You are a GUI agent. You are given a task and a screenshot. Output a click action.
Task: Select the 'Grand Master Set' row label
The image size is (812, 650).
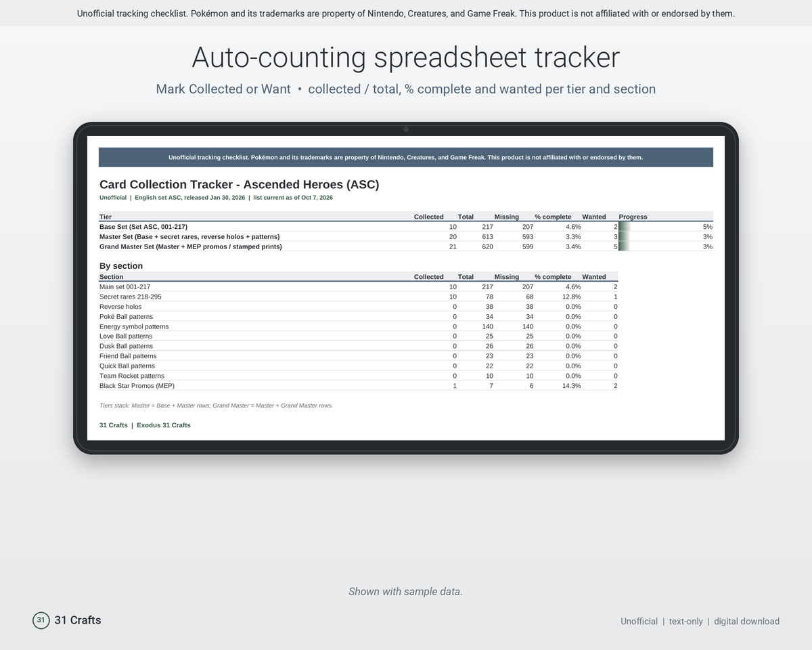pos(191,246)
